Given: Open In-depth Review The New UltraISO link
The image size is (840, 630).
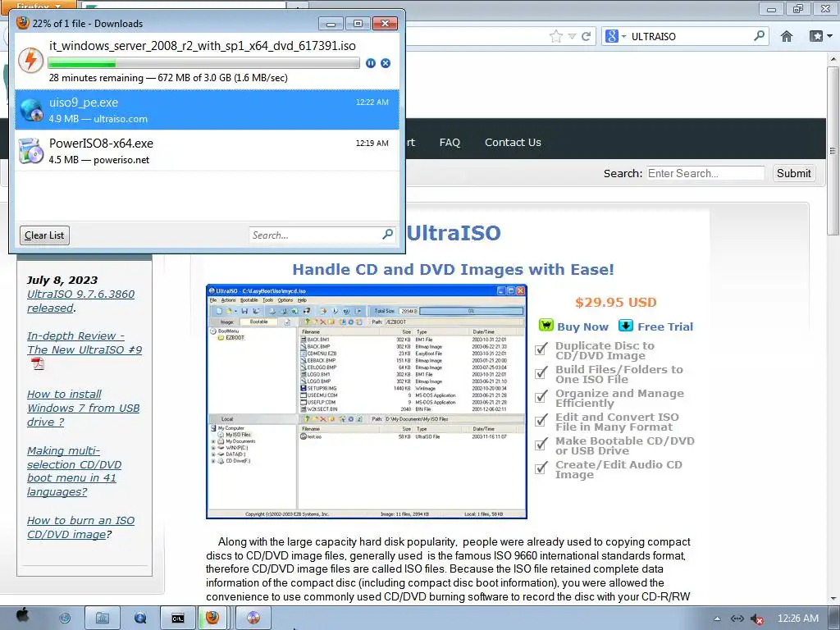Looking at the screenshot, I should 84,343.
